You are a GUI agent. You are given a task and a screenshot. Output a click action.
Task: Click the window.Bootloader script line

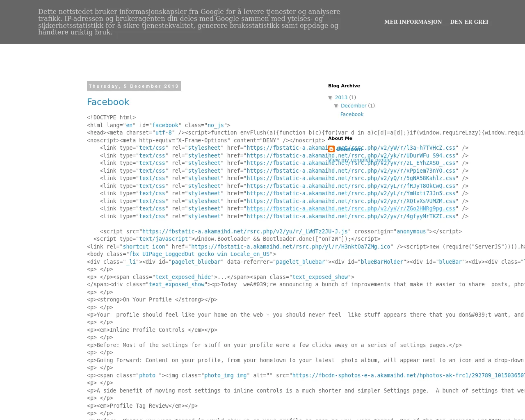[237, 239]
